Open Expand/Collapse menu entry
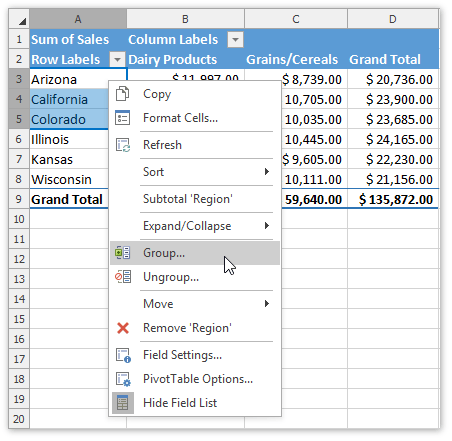 (x=195, y=226)
